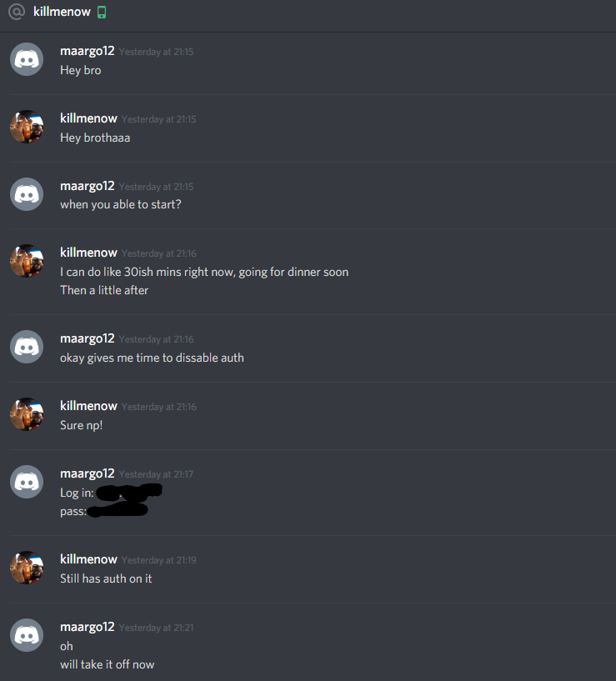
Task: Click the @ icon in the header
Action: coord(17,12)
